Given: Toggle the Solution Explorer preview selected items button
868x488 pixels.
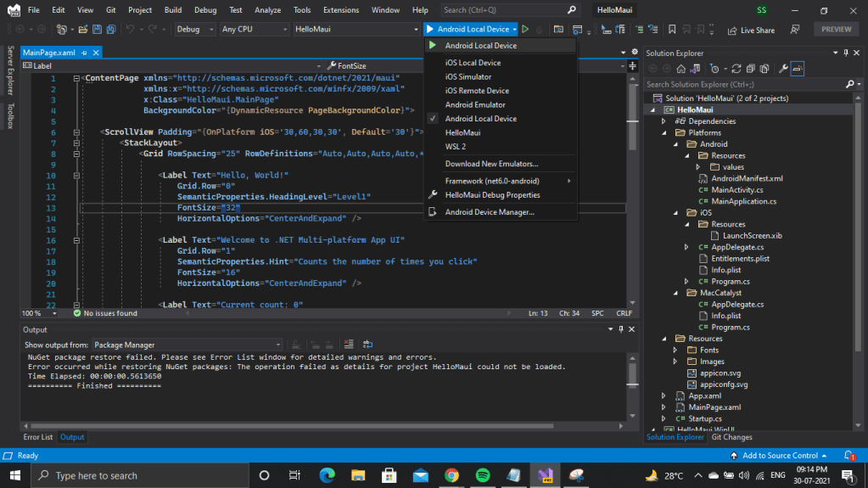Looking at the screenshot, I should tap(798, 69).
